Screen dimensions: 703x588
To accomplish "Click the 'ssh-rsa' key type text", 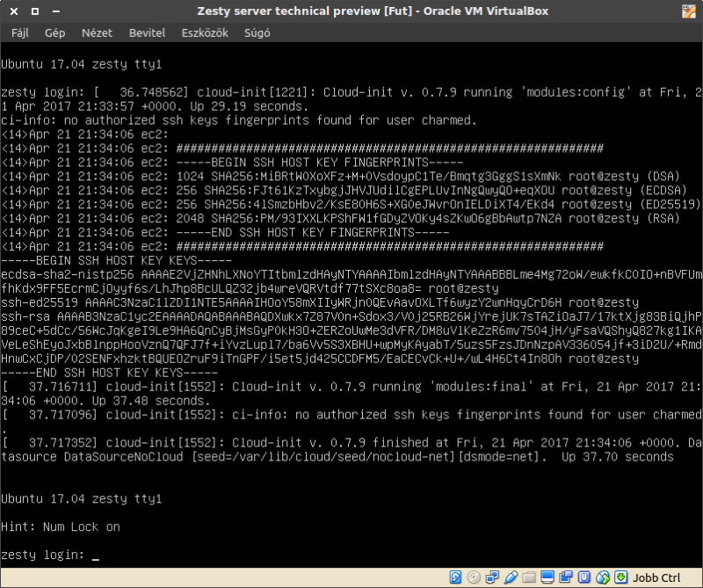I will click(x=25, y=316).
